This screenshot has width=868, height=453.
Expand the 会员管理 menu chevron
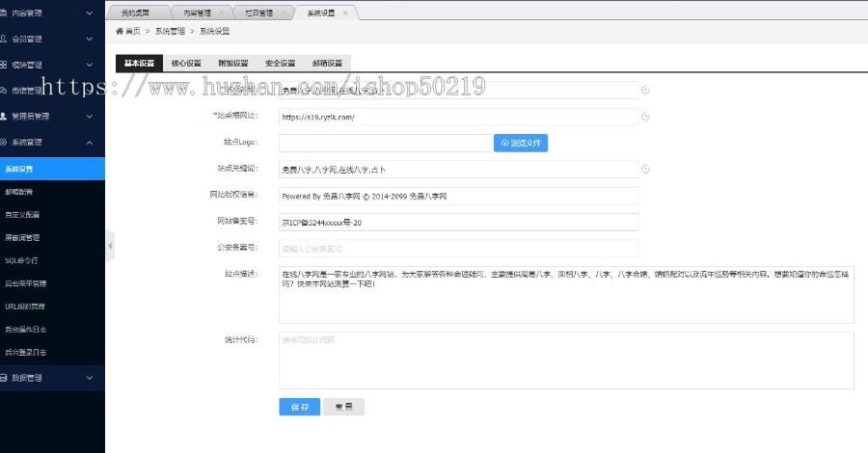(89, 39)
